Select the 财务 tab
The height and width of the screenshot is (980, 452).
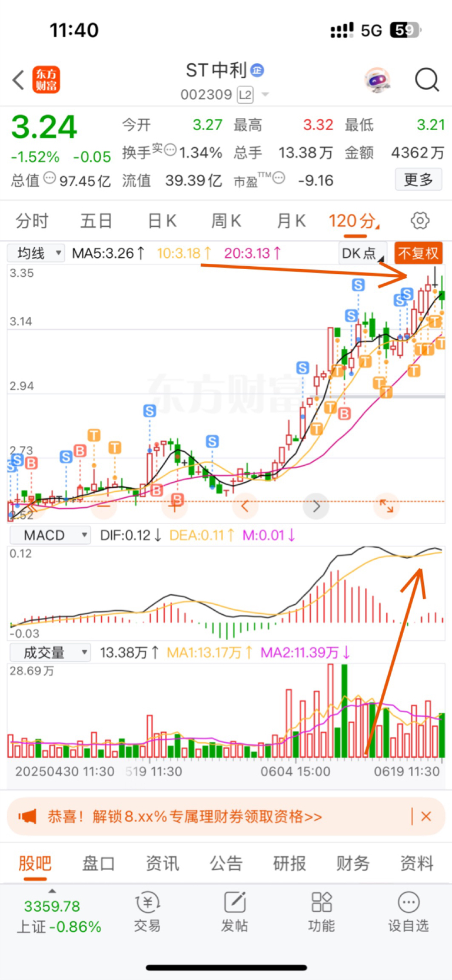click(x=353, y=863)
